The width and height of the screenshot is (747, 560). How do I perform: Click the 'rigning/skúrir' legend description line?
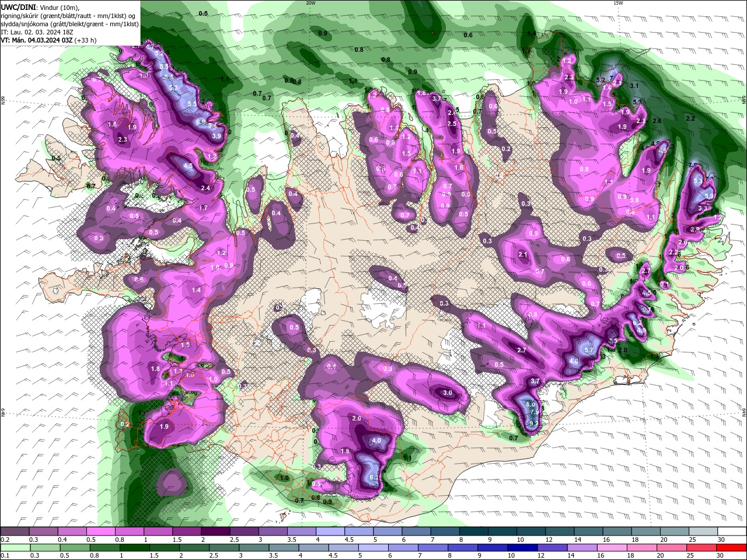coord(68,16)
